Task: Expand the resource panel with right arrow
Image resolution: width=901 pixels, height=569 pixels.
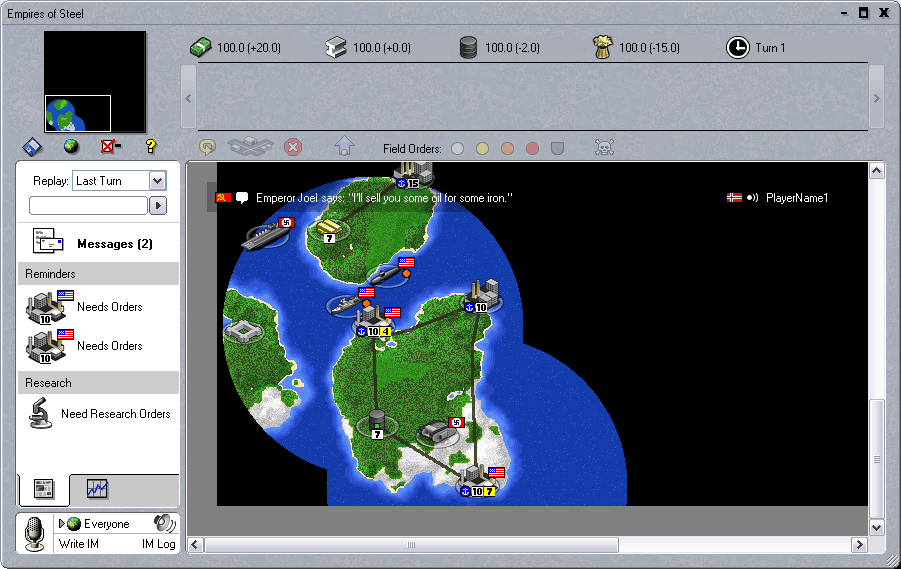Action: point(876,98)
